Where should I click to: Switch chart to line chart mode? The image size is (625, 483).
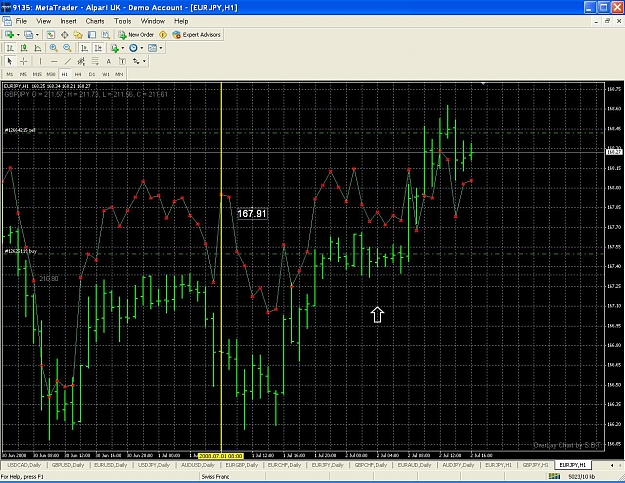point(37,48)
